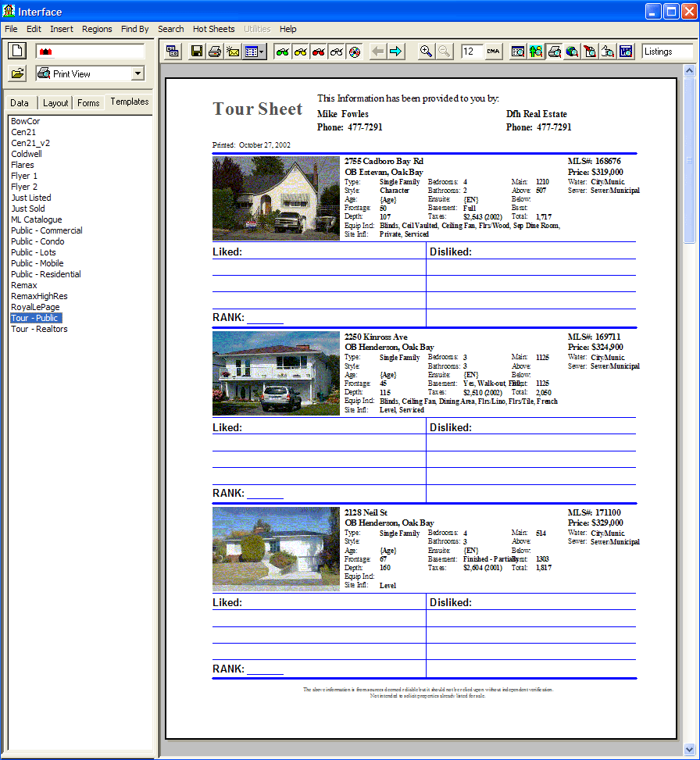Click the greyed zoom out magnifier icon
Screen dimensions: 700x760
pos(444,52)
